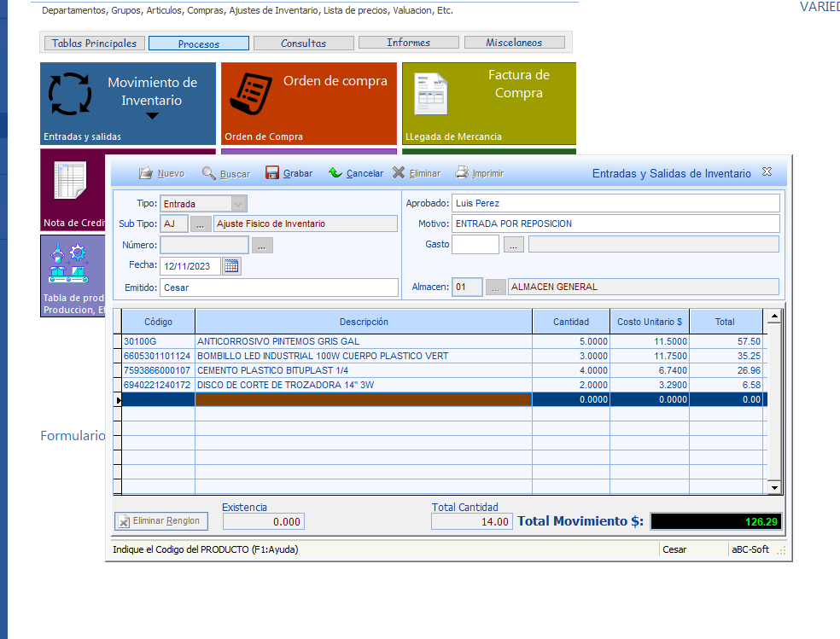The height and width of the screenshot is (639, 840).
Task: Switch to the Informes tab
Action: click(408, 43)
